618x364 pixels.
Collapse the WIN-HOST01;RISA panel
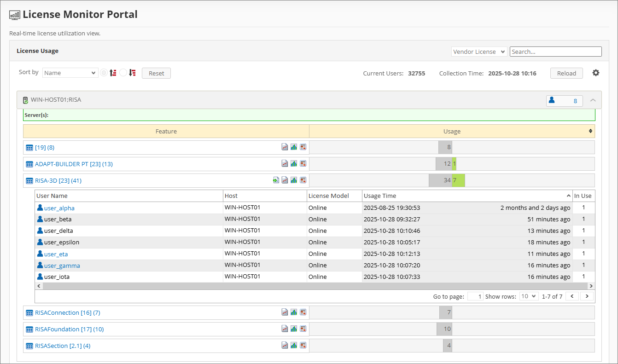click(x=593, y=100)
